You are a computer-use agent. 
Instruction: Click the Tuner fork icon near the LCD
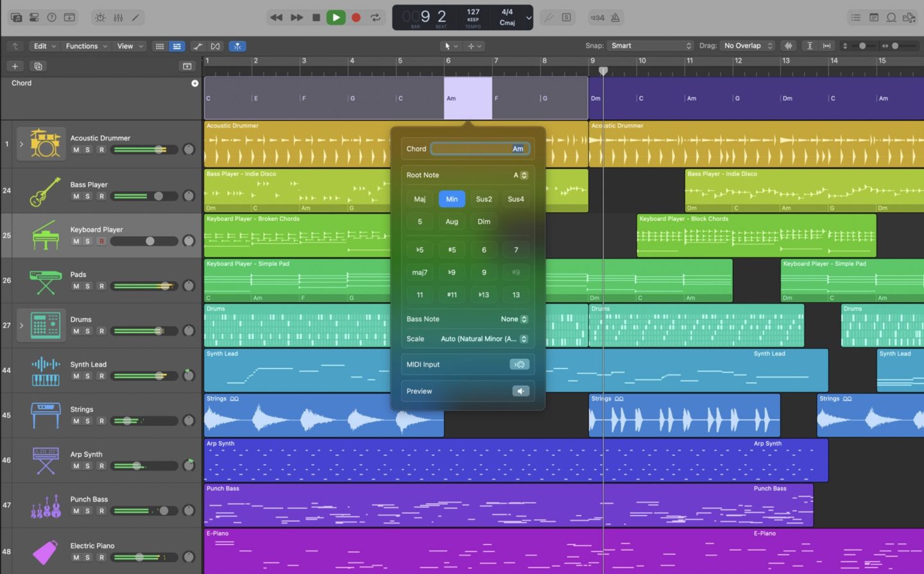(549, 17)
